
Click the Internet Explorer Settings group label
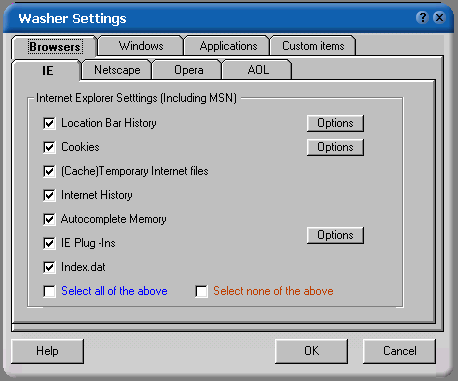(136, 98)
